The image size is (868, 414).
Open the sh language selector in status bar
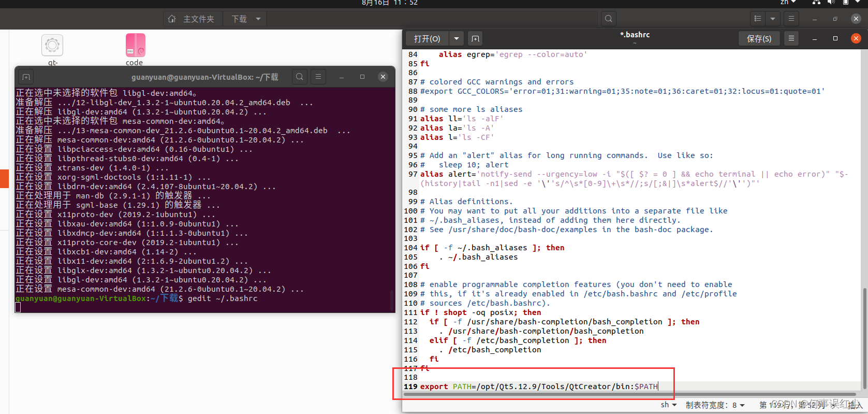click(x=668, y=405)
